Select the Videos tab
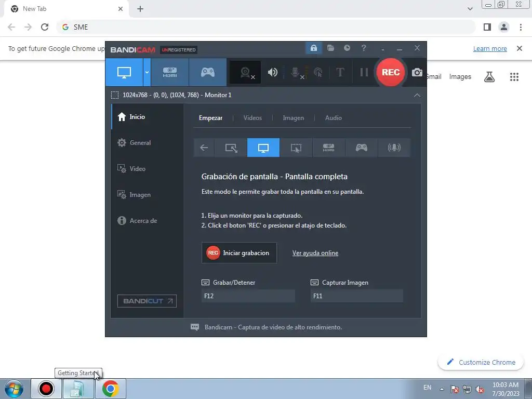Viewport: 532px width, 399px height. click(x=252, y=118)
